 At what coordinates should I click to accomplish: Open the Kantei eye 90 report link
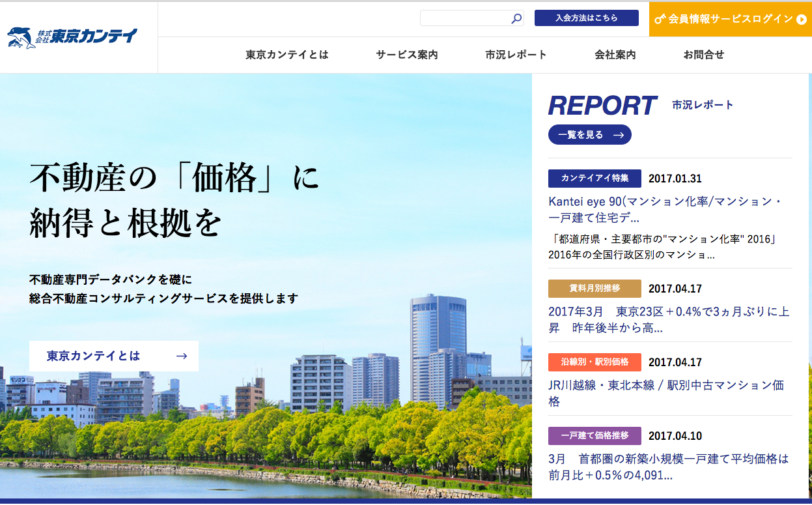click(665, 209)
